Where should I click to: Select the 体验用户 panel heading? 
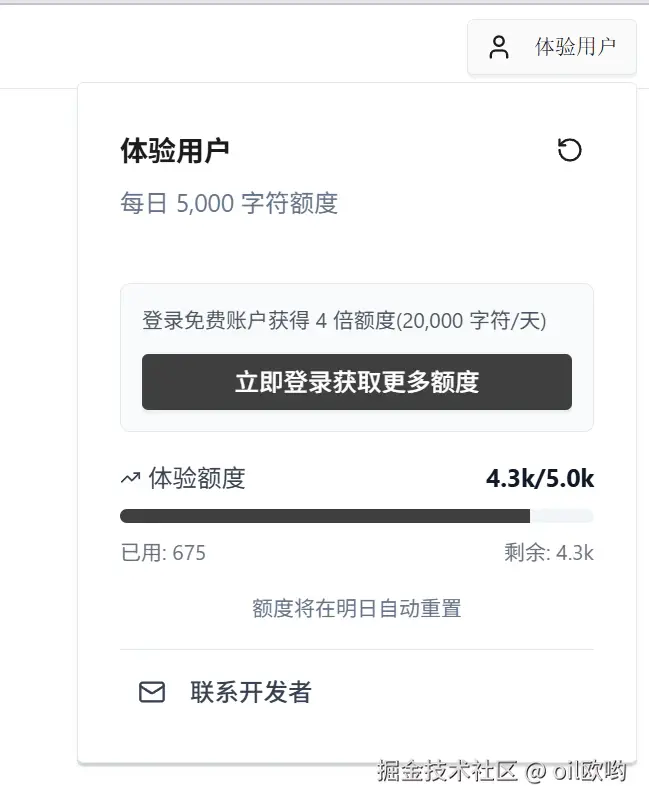175,151
